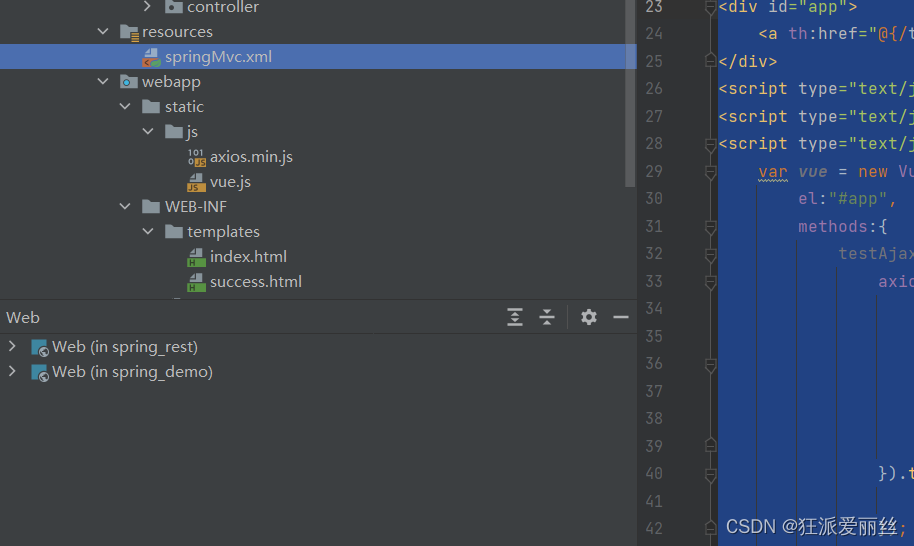Toggle the fold marker on line 31
Screen dimensions: 914x546
click(x=711, y=227)
